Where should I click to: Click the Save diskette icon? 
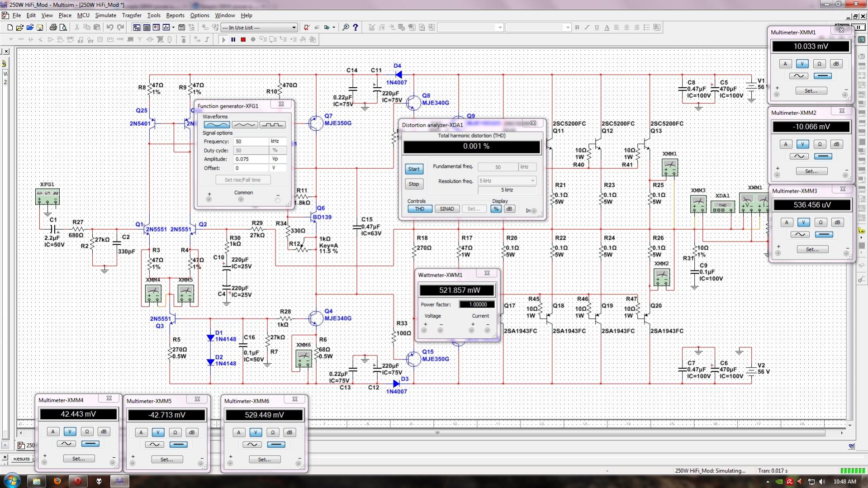pyautogui.click(x=40, y=28)
